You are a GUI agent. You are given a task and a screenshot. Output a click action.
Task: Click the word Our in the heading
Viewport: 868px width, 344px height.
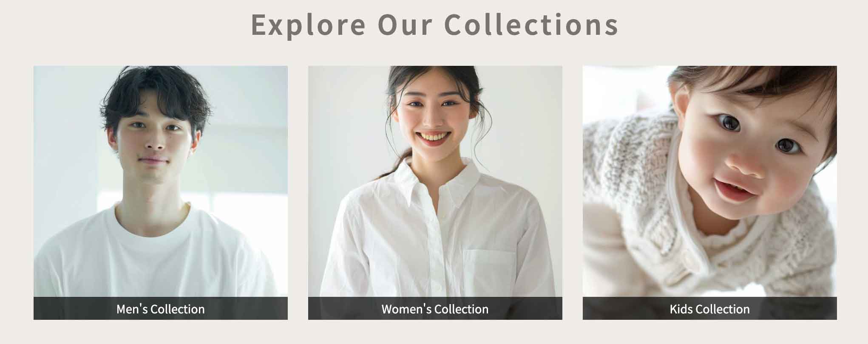click(x=405, y=25)
